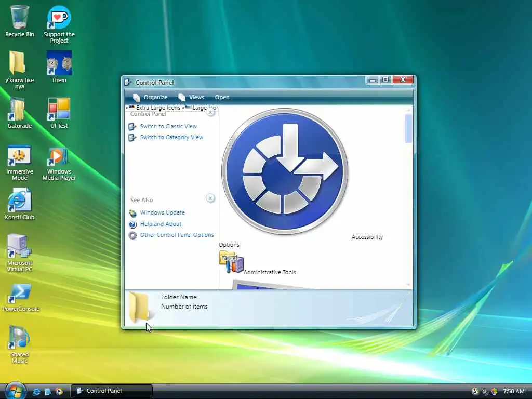Select the PowerConsole desktop shortcut
Viewport: 532px width, 399px height.
point(21,298)
